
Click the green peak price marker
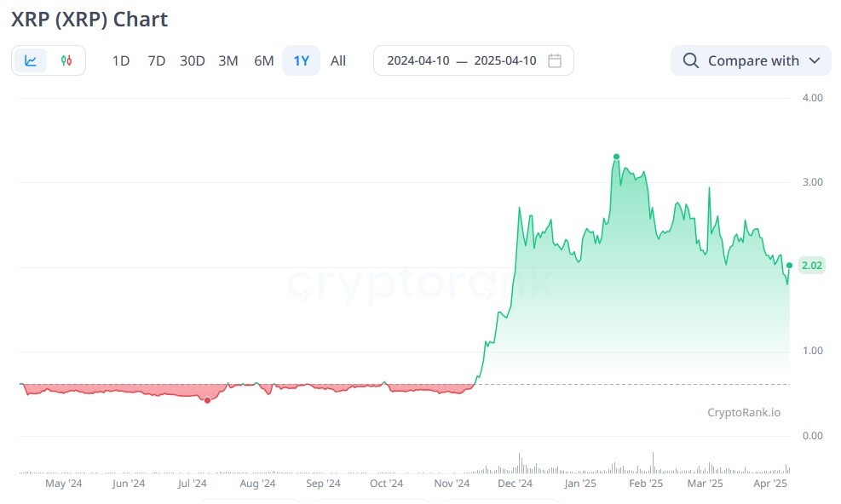(616, 157)
